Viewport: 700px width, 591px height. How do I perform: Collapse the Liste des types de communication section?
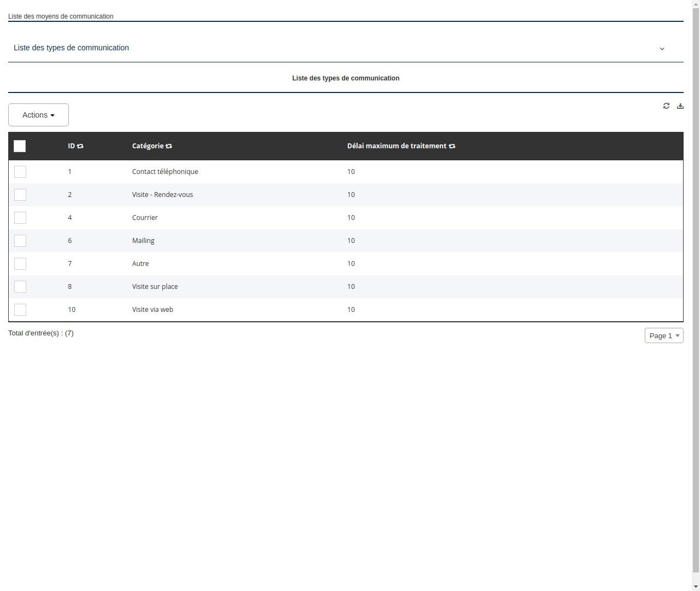coord(662,49)
